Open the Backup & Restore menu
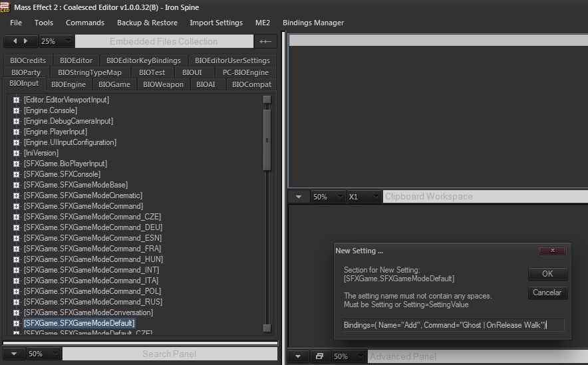The height and width of the screenshot is (365, 588). click(x=147, y=23)
